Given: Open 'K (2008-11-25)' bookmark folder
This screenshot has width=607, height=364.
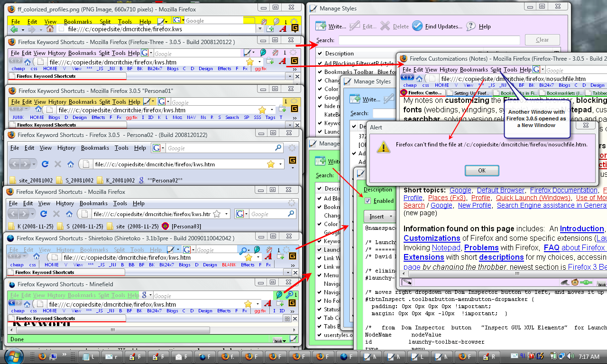Looking at the screenshot, I should coord(31,226).
